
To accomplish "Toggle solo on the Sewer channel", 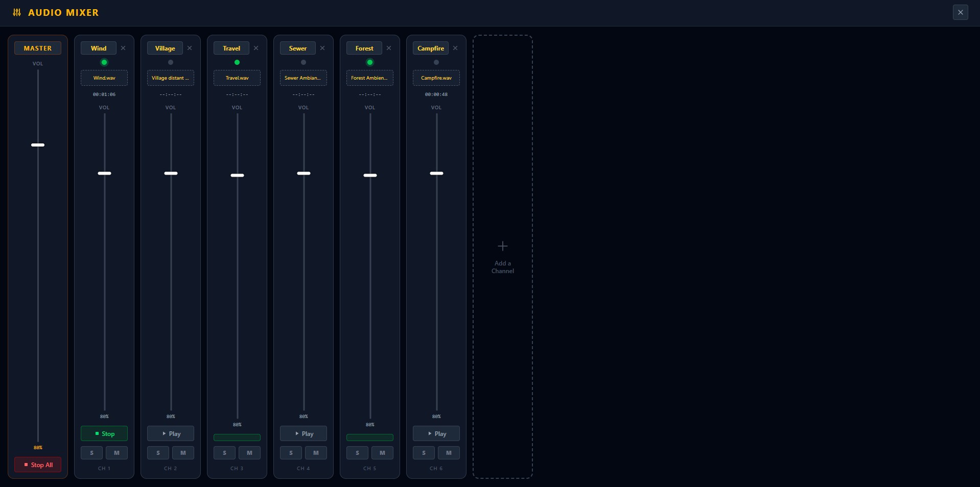I will coord(291,453).
